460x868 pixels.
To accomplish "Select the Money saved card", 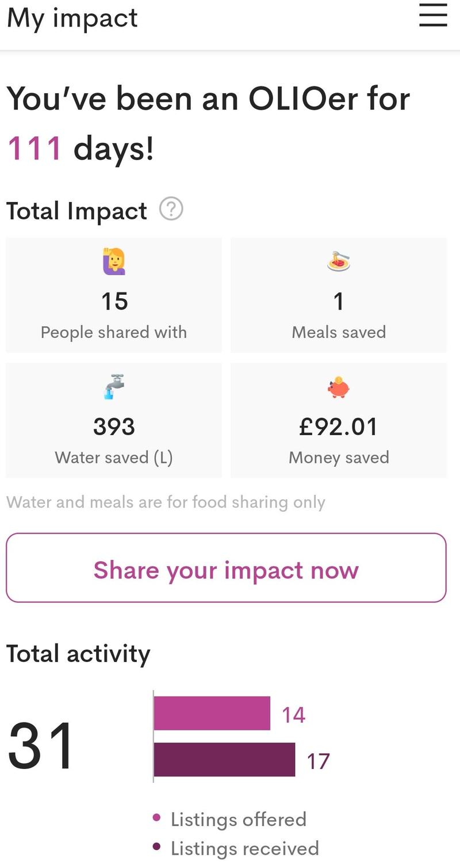I will (339, 420).
